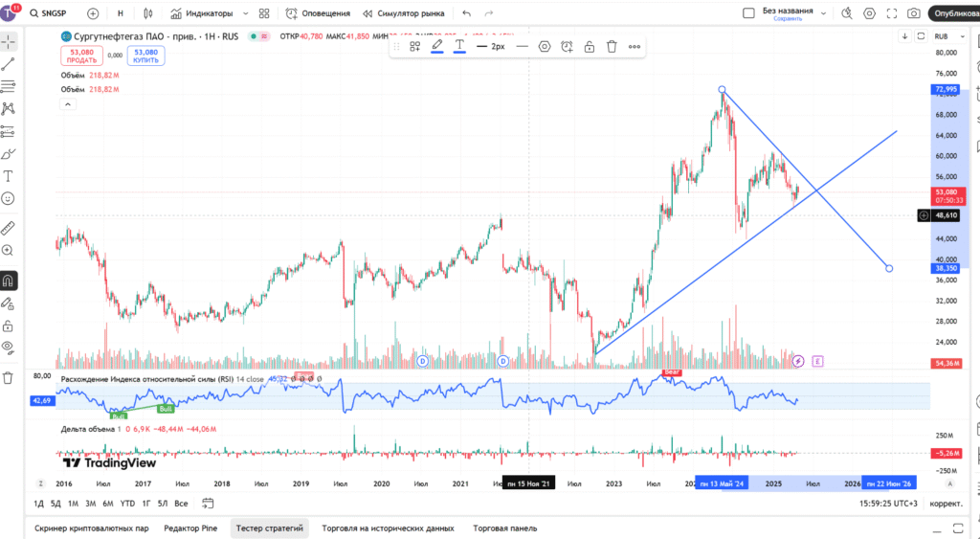This screenshot has height=539, width=980.
Task: Redo the chart action
Action: pos(489,13)
